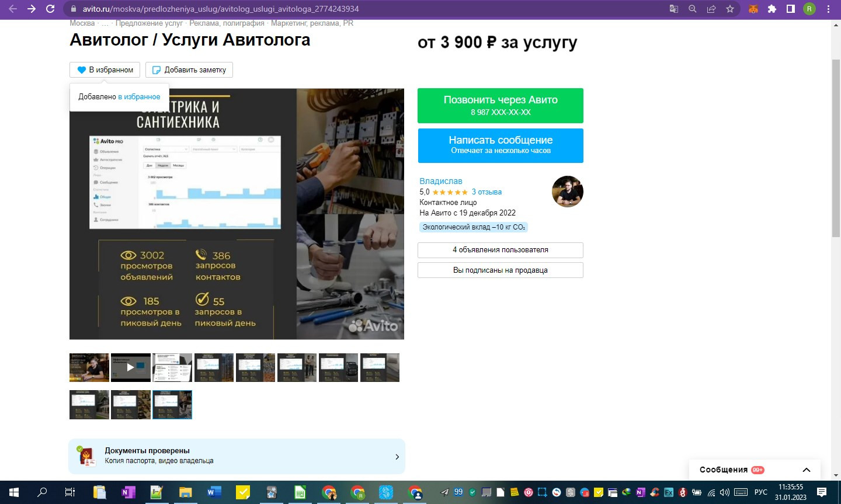Open Microsoft Word from the taskbar

pos(214,492)
